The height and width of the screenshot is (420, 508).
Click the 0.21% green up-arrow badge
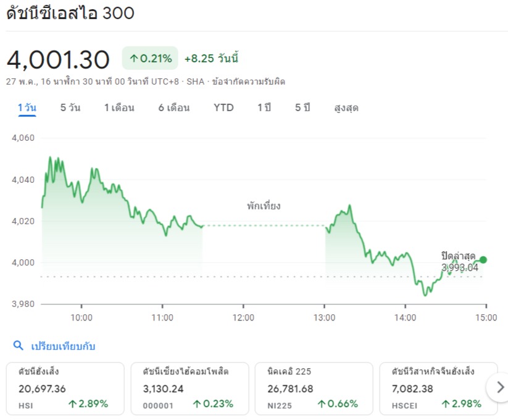[150, 59]
